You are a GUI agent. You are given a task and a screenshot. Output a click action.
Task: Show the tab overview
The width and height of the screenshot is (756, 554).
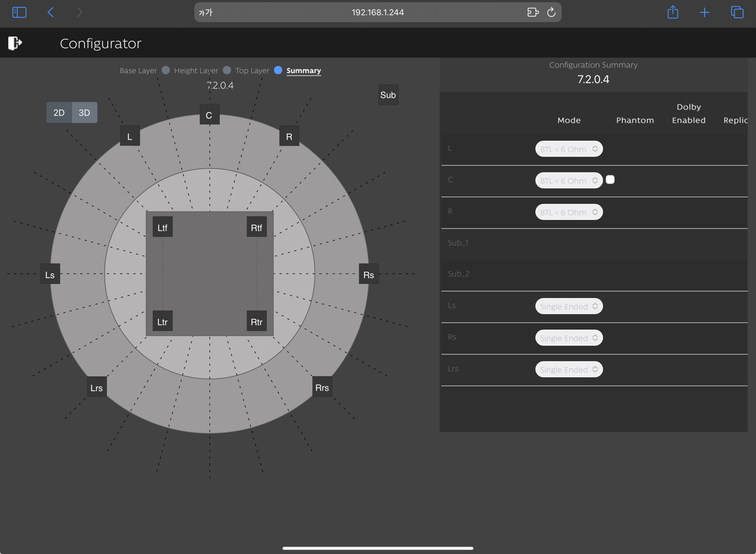coord(737,12)
